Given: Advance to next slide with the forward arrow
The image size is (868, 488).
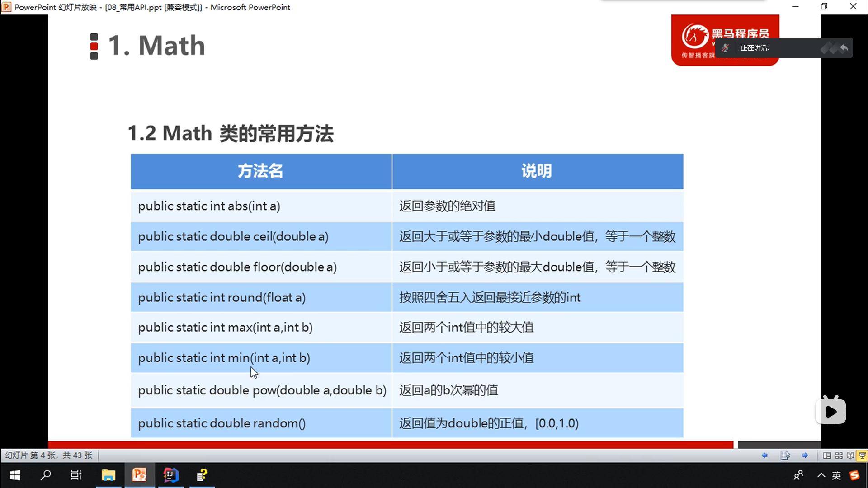Looking at the screenshot, I should tap(806, 455).
